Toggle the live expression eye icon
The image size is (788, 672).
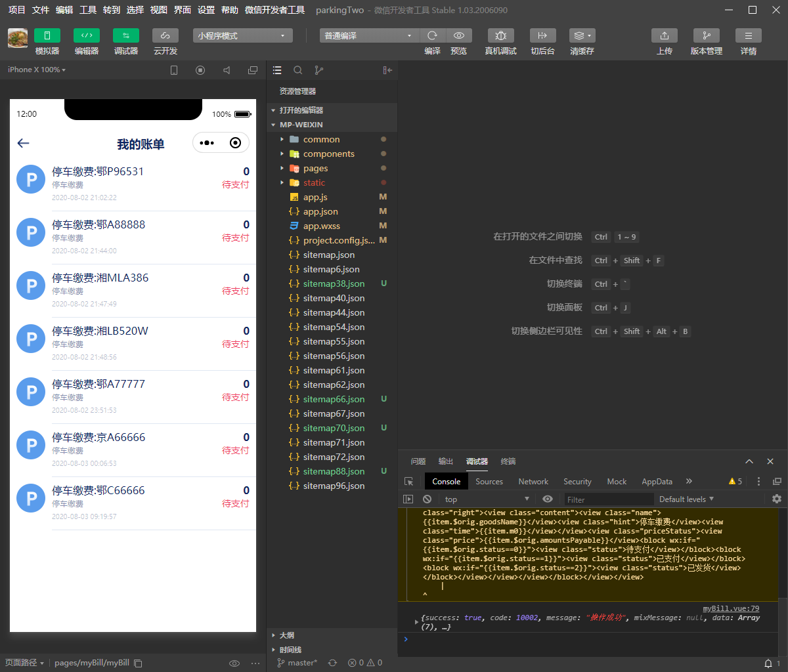(548, 499)
